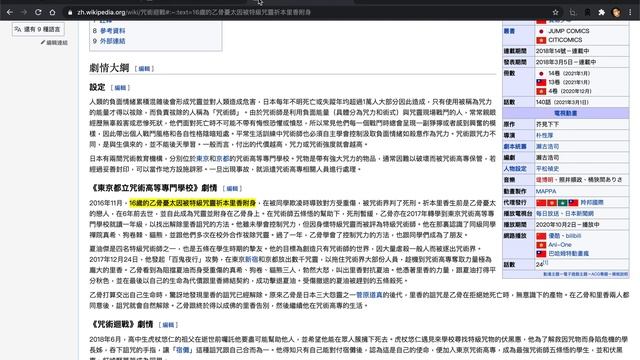
Task: Edit the 劇情大綱 section
Action: pos(144,69)
